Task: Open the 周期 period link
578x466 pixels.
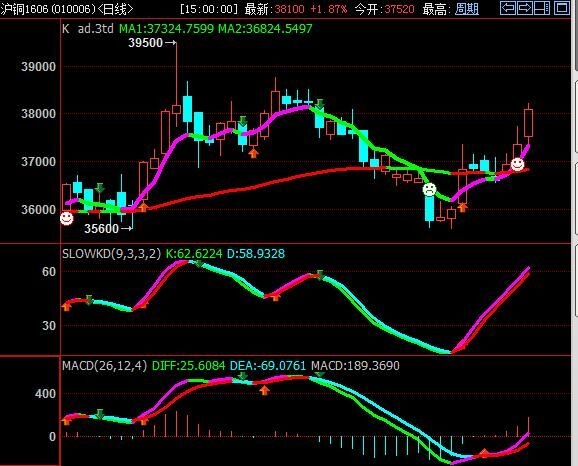Action: click(467, 9)
